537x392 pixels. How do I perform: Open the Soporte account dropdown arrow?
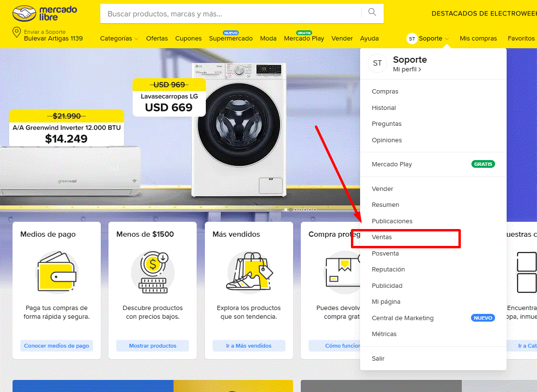447,39
